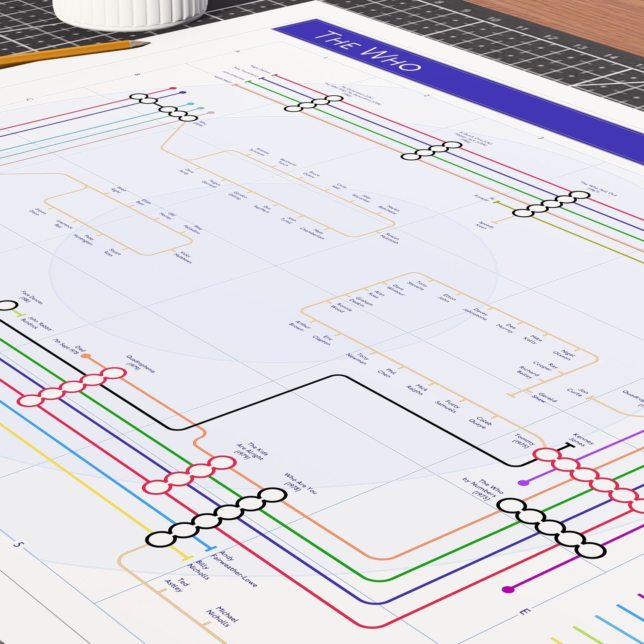
Task: Click the 'Caleb Quaye' name
Action: (x=480, y=422)
